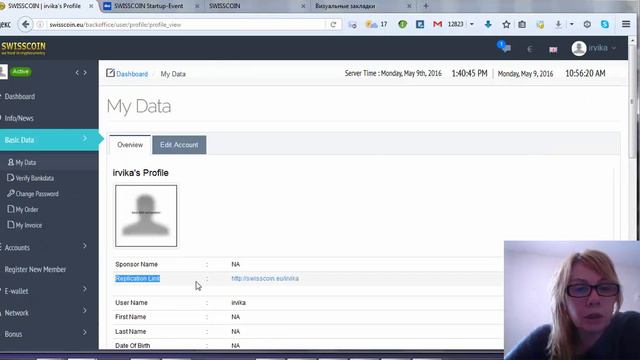Open the downloads arrow icon
Image resolution: width=640 pixels, height=360 pixels.
(x=558, y=24)
